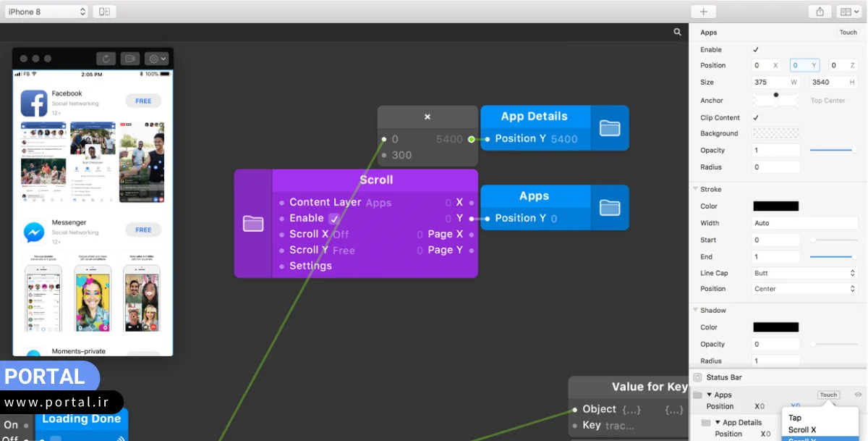Click the Scroll patch folder icon
The height and width of the screenshot is (441, 868).
click(253, 224)
